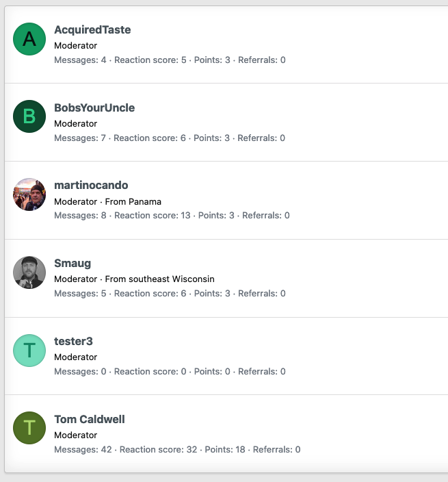The image size is (448, 482).
Task: Click the martinocando username
Action: [91, 186]
